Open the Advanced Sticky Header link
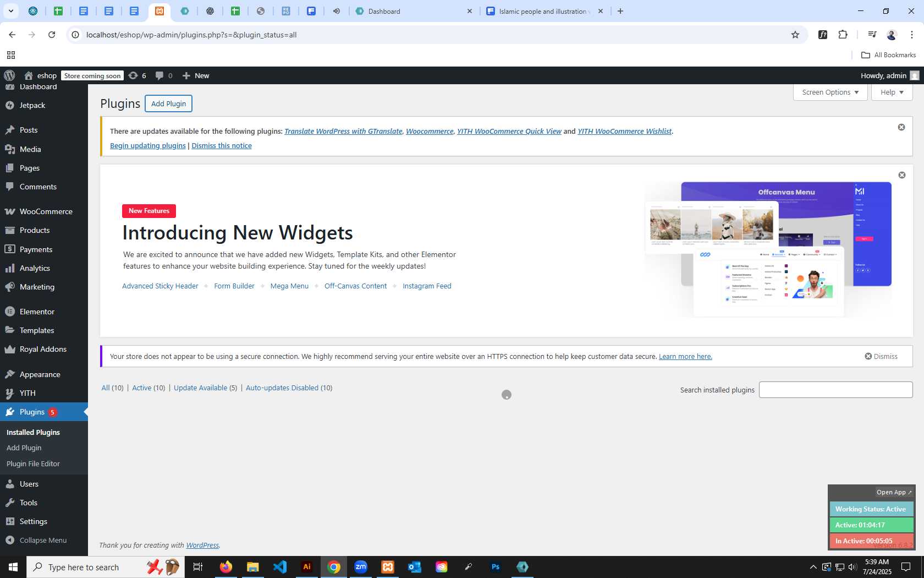 tap(160, 286)
